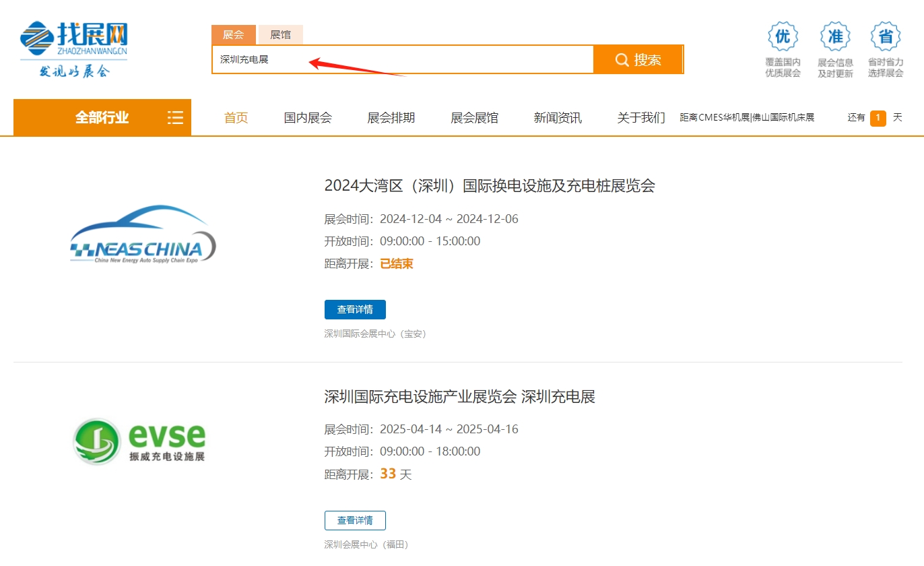This screenshot has height=566, width=924.
Task: Open the 新闻资讯 menu item
Action: tap(558, 118)
